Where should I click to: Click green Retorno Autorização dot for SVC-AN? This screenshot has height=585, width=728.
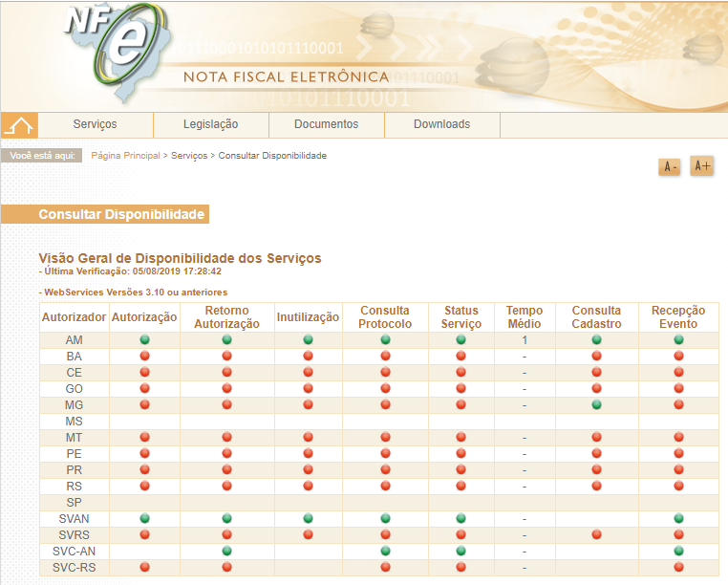tap(227, 551)
